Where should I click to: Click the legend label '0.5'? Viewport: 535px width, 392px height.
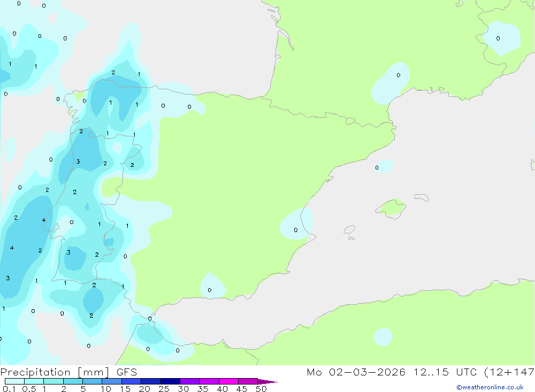click(x=29, y=389)
